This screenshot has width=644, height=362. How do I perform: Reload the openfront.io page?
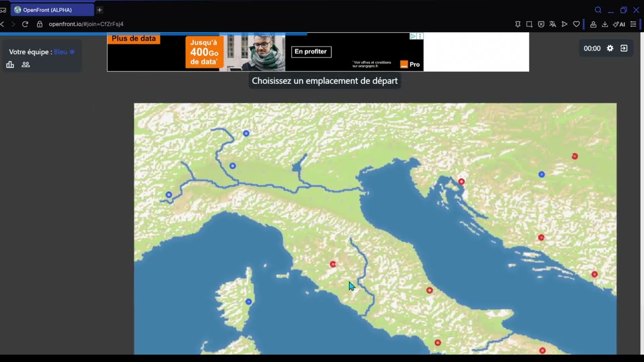tap(25, 24)
